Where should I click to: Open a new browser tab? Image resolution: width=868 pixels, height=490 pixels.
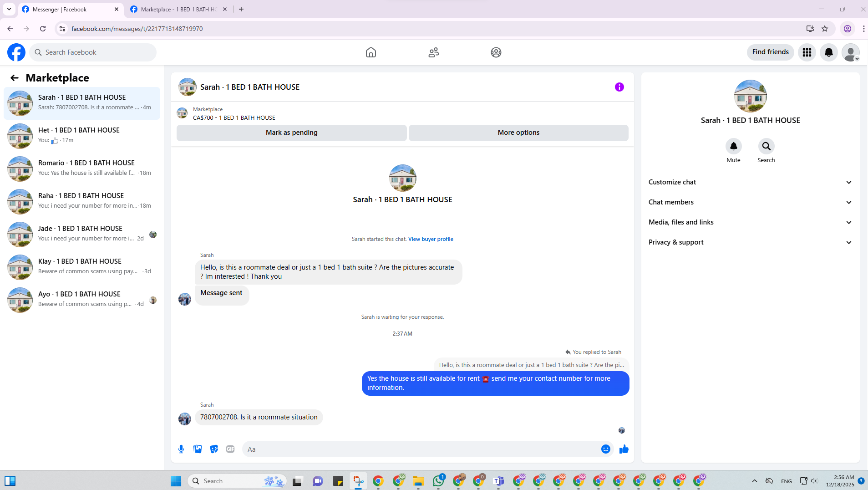click(241, 9)
